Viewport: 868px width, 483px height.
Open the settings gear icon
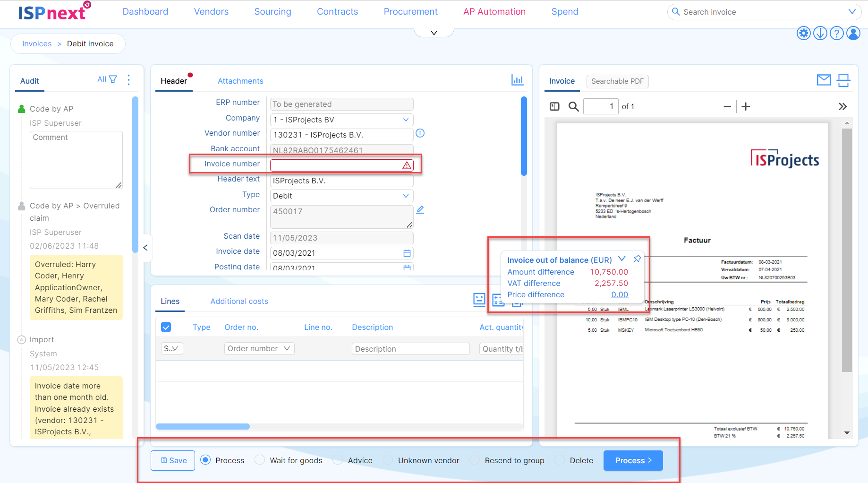click(x=803, y=33)
